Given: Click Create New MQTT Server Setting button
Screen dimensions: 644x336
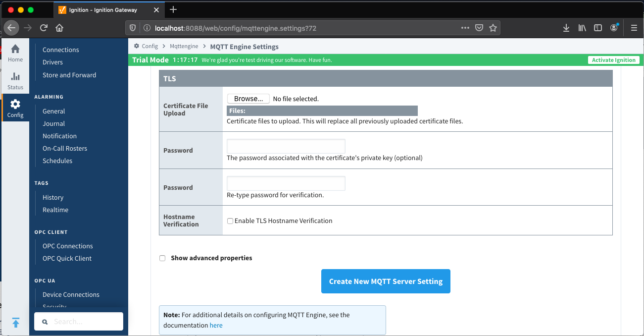Looking at the screenshot, I should (x=386, y=281).
